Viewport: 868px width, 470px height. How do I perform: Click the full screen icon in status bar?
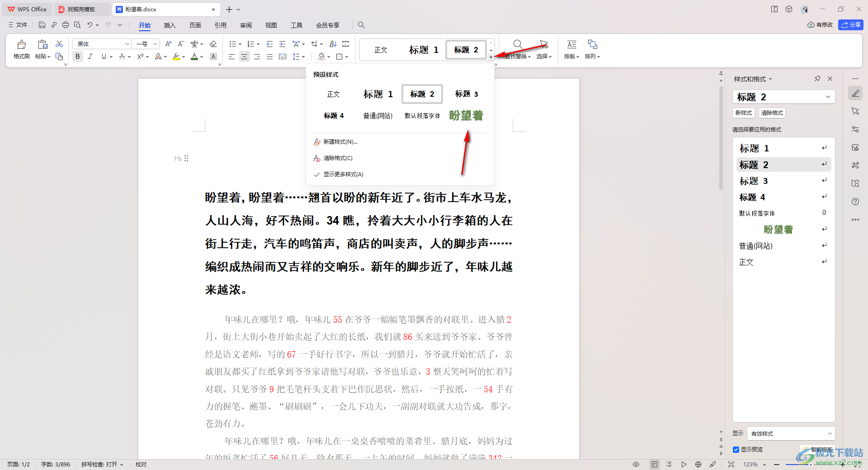[x=731, y=464]
